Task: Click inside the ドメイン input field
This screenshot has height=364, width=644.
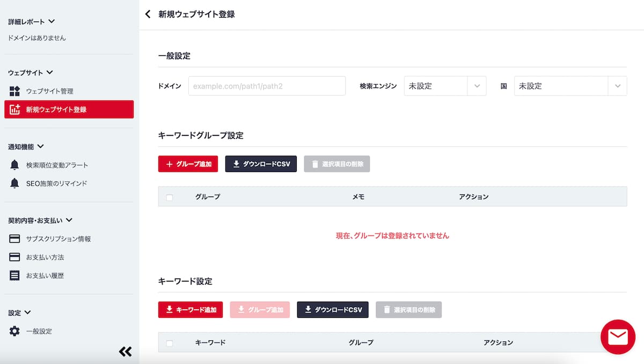Action: coord(267,85)
